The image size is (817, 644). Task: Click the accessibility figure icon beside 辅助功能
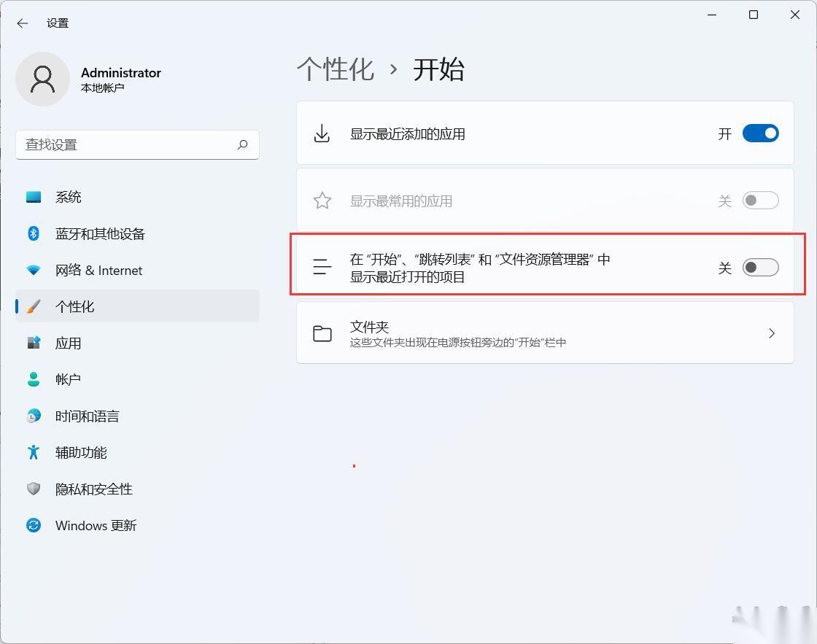[x=34, y=452]
